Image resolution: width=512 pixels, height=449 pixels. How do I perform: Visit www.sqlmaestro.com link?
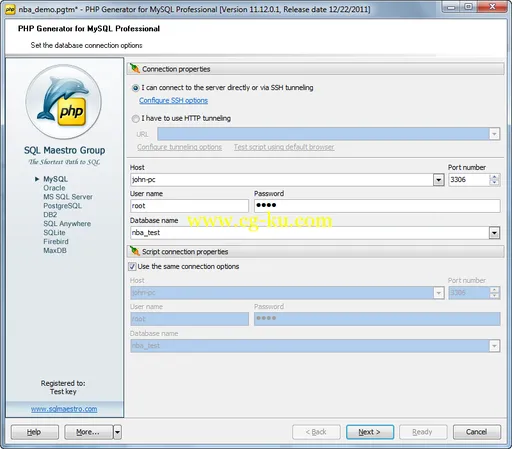[x=64, y=409]
